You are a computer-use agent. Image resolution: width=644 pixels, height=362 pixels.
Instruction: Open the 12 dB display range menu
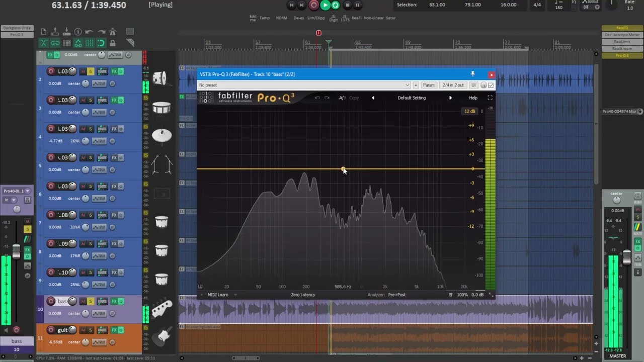pyautogui.click(x=470, y=111)
